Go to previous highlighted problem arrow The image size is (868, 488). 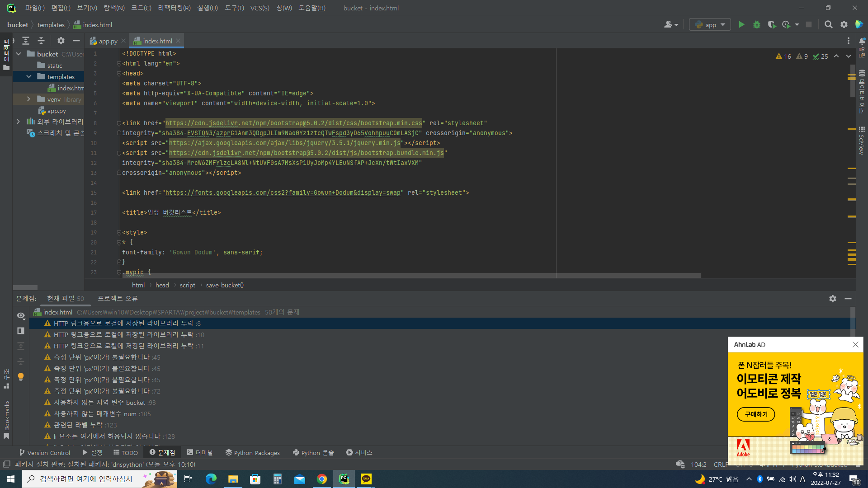tap(836, 56)
